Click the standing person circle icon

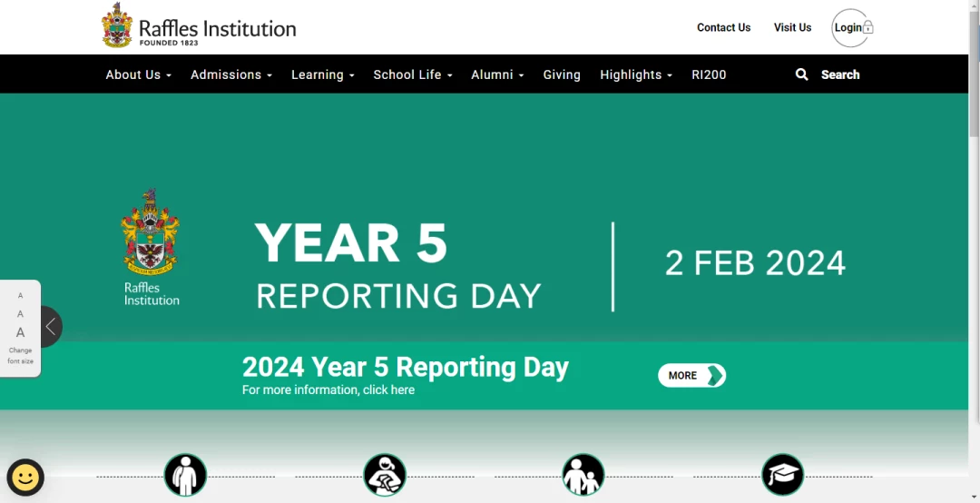185,475
